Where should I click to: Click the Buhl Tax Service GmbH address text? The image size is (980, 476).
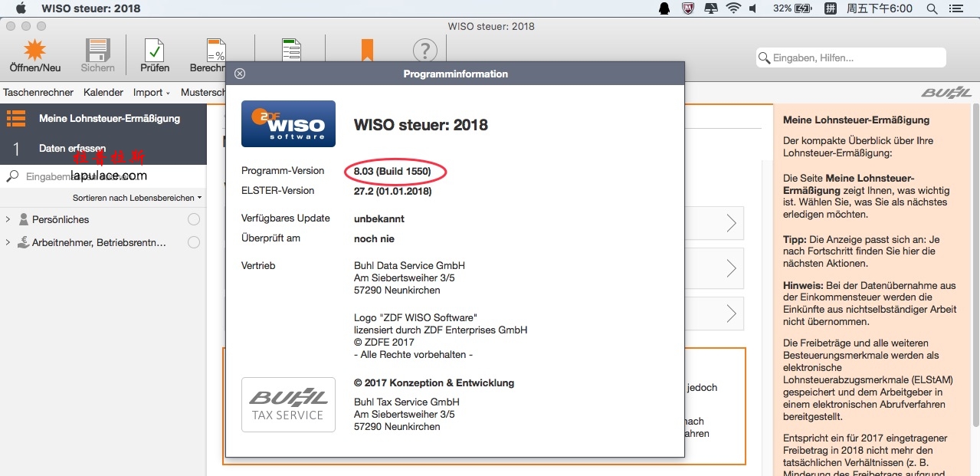pos(407,414)
